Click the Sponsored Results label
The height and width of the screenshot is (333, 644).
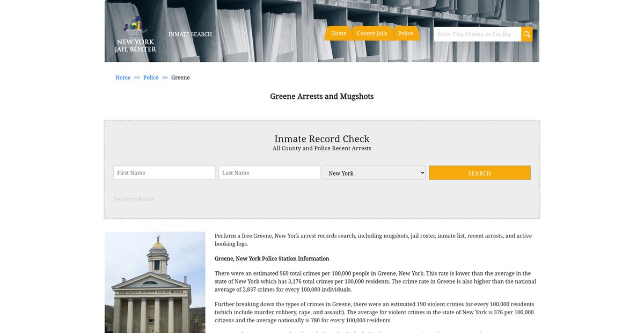(x=134, y=199)
